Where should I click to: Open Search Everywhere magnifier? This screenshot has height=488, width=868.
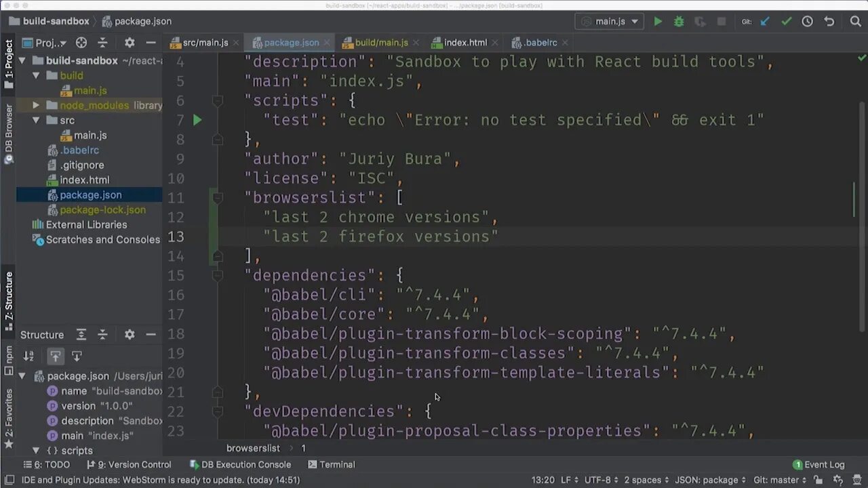point(855,22)
